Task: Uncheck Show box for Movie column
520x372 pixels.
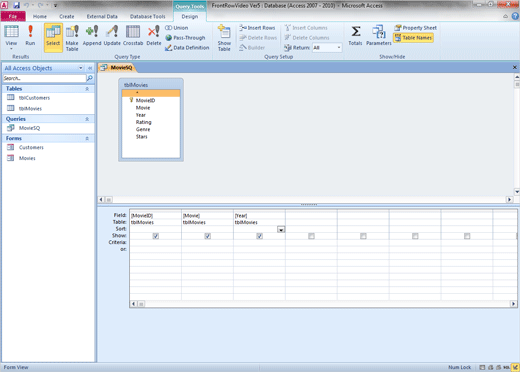Action: click(x=207, y=236)
